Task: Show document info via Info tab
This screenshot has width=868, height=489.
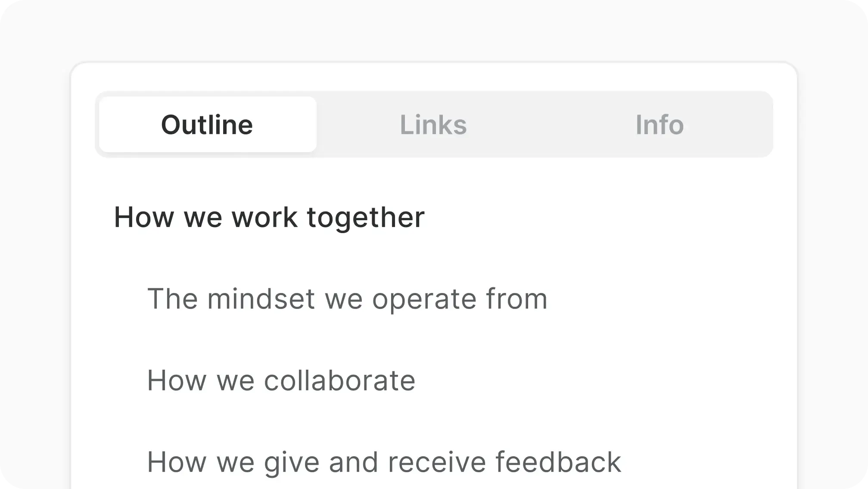Action: (660, 125)
